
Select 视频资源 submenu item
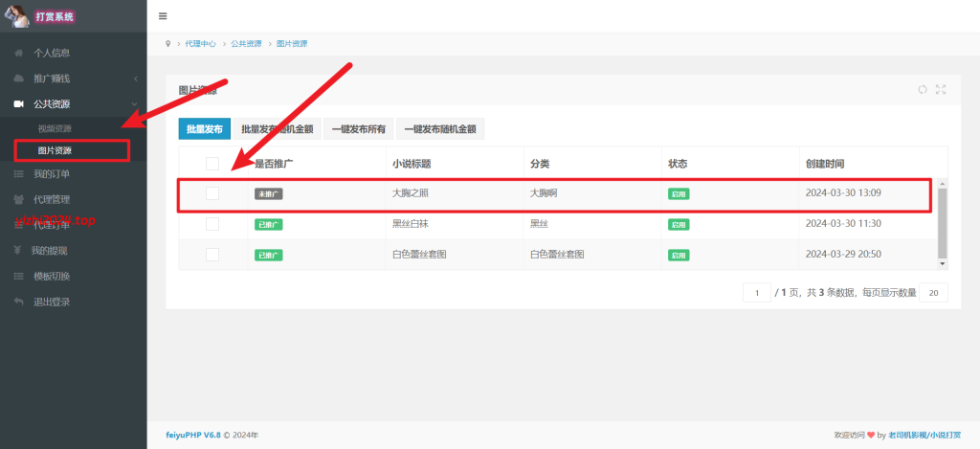click(x=55, y=128)
